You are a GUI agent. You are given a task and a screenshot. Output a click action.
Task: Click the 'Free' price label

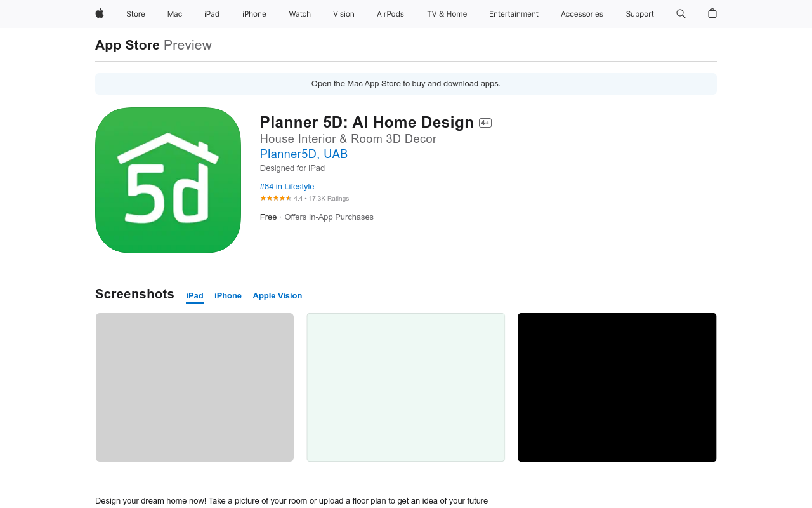coord(268,217)
